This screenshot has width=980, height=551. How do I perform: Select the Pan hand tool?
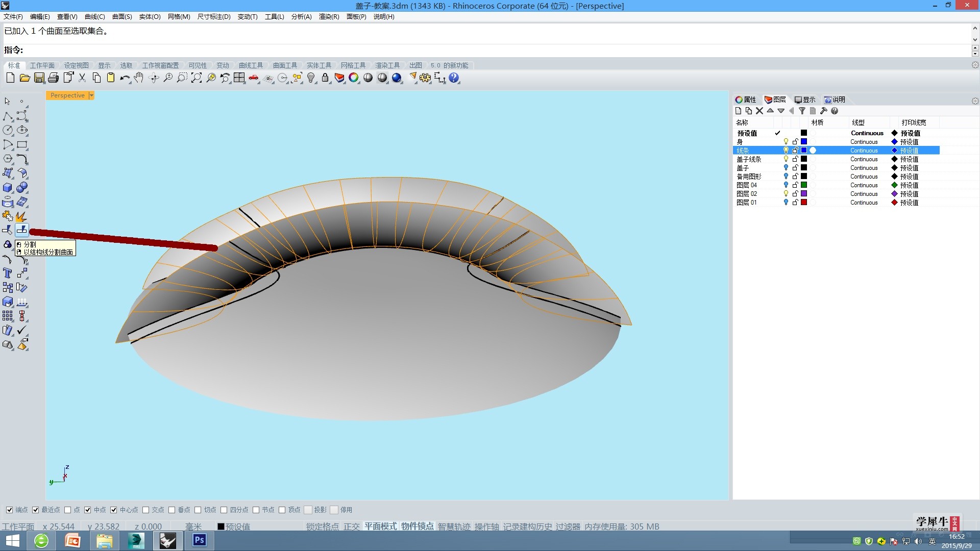139,78
